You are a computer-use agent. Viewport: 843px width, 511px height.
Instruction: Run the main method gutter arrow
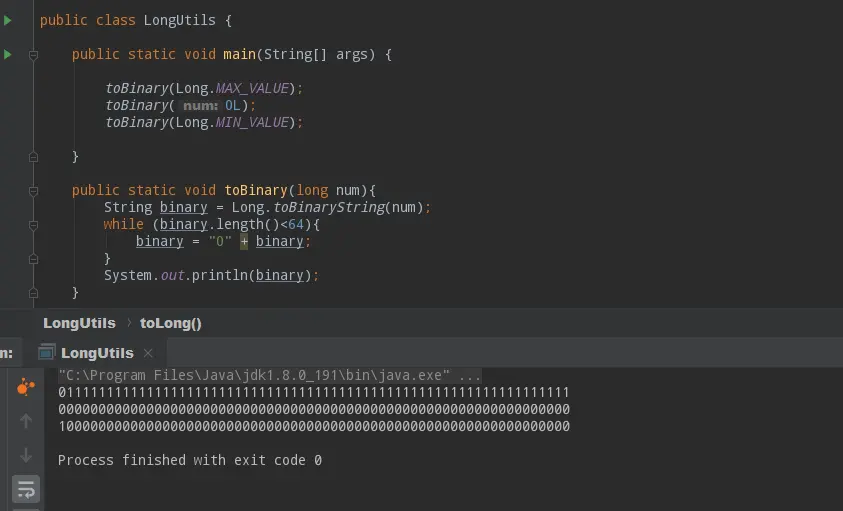point(8,54)
